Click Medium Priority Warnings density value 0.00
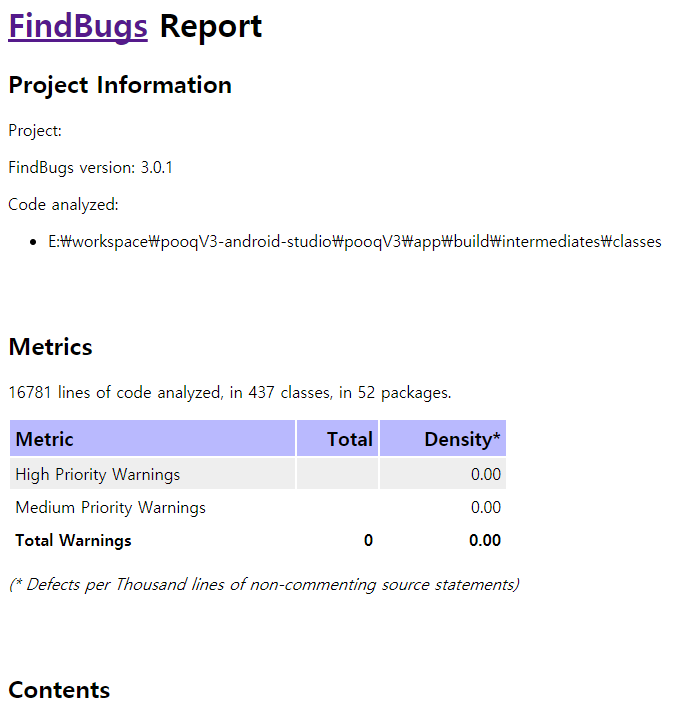 pyautogui.click(x=486, y=507)
